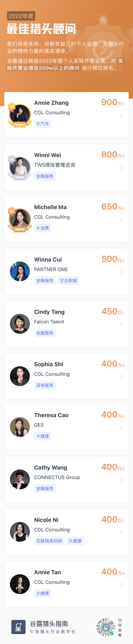The image size is (133, 644).
Task: Open the Cathy Wang name link
Action: pos(51,467)
